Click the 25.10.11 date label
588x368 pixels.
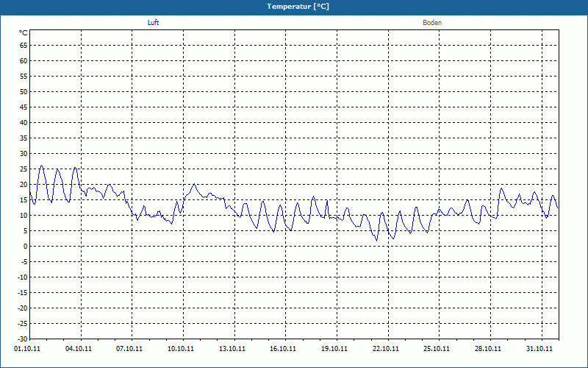pyautogui.click(x=437, y=348)
